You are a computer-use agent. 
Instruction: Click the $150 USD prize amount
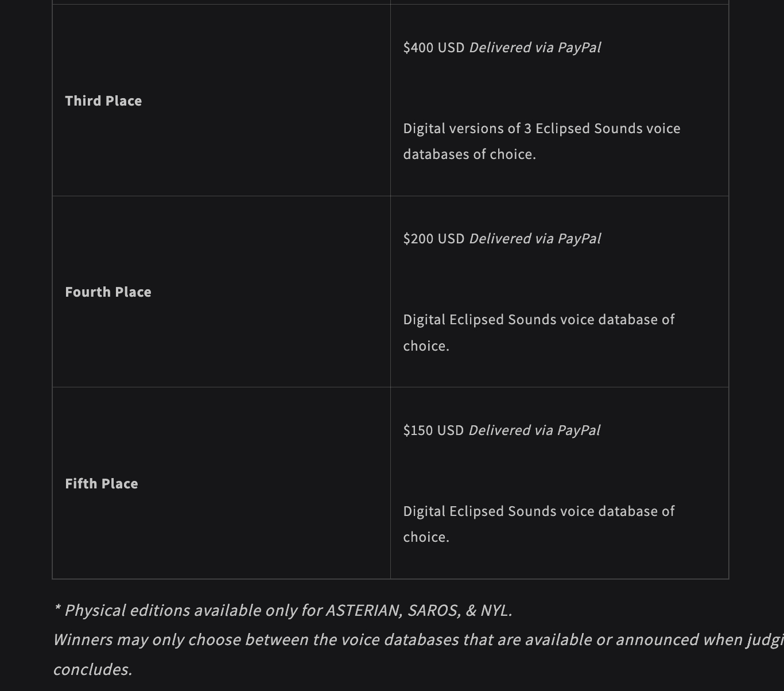[x=433, y=430]
